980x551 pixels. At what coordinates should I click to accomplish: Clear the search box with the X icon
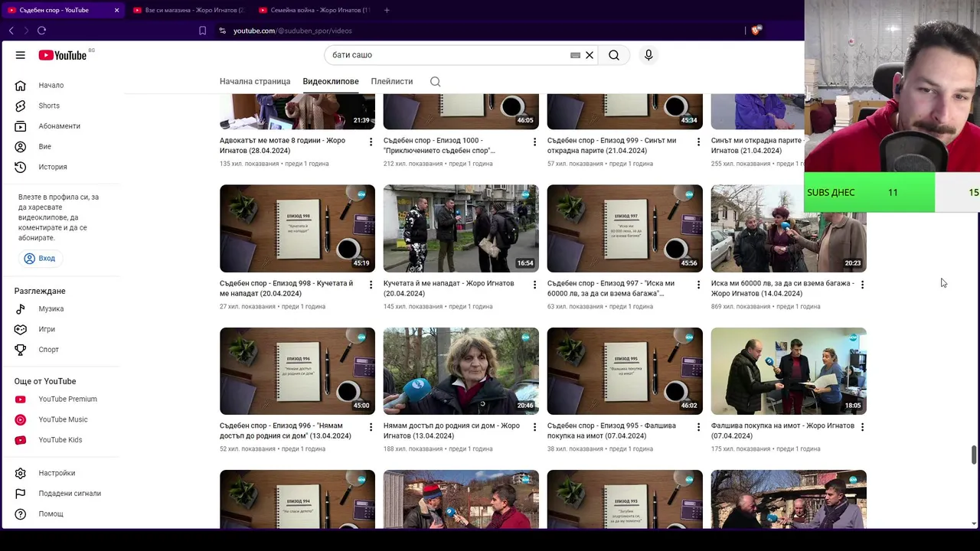[590, 55]
